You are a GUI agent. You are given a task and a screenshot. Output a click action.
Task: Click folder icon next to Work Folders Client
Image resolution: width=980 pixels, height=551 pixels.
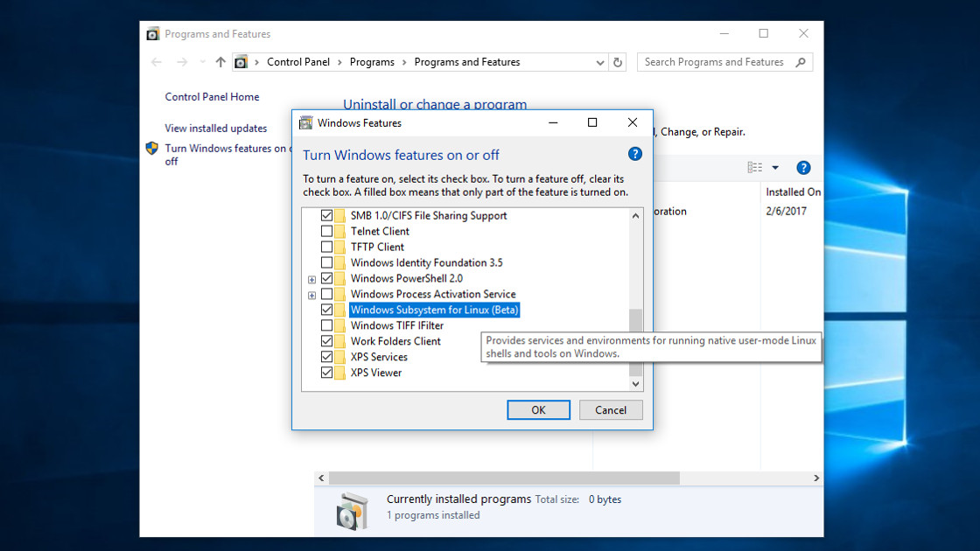340,341
